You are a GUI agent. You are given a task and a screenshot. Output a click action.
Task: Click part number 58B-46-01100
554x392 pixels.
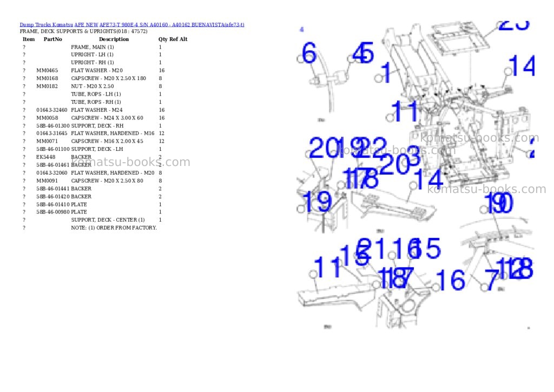click(52, 149)
